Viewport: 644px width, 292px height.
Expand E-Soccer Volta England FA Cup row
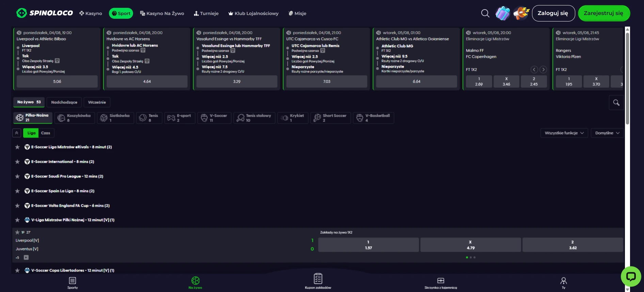pos(318,205)
